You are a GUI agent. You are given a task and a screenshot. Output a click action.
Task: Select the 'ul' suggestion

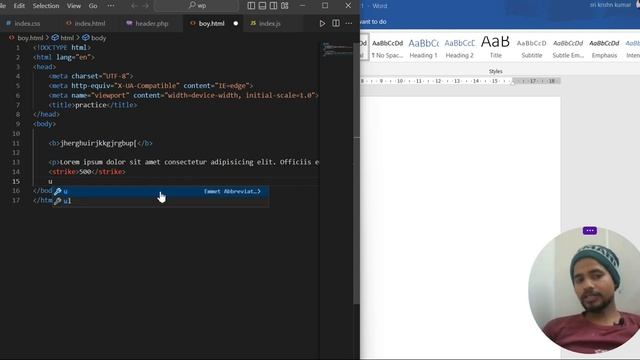(x=160, y=201)
